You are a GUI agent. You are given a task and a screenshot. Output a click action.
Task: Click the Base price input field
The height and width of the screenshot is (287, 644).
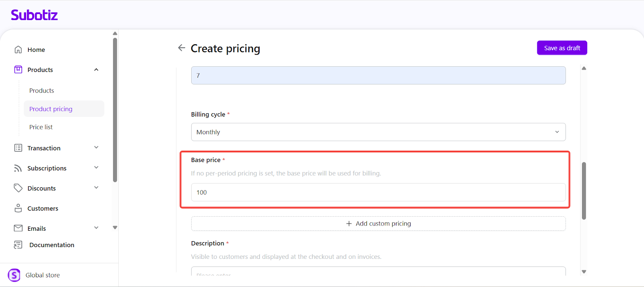[x=378, y=193]
